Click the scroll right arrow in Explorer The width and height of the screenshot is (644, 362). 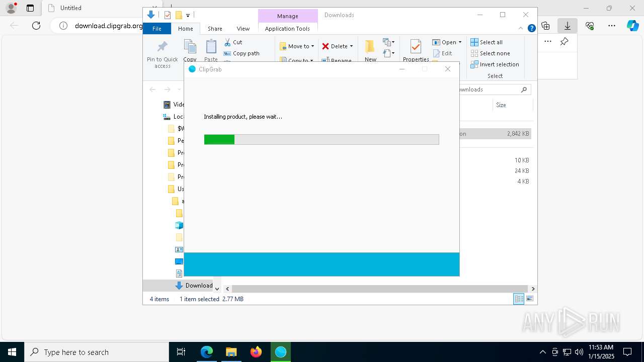coord(533,289)
